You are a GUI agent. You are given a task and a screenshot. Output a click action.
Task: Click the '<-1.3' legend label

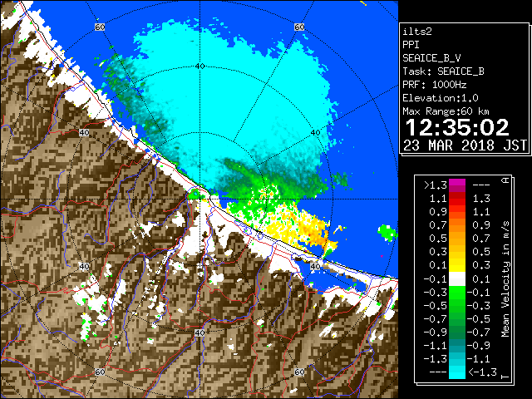pos(482,372)
